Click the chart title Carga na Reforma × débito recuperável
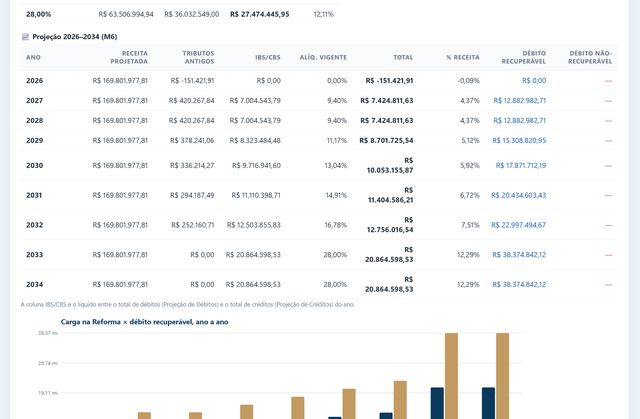The width and height of the screenshot is (640, 419). coord(144,322)
